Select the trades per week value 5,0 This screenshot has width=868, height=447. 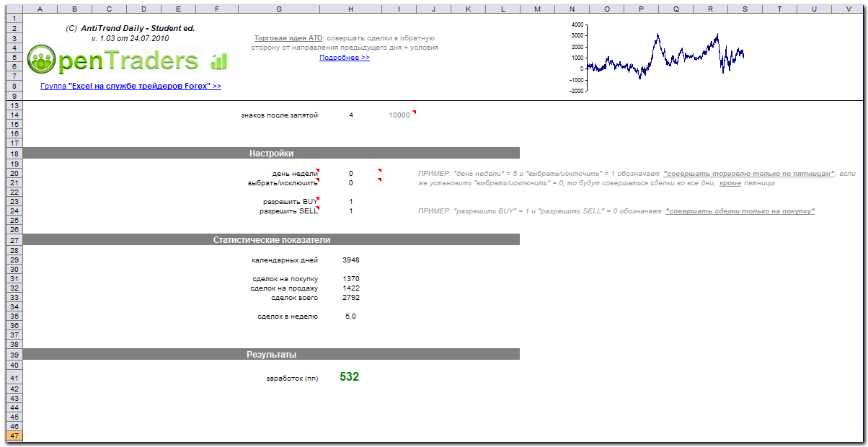(351, 316)
